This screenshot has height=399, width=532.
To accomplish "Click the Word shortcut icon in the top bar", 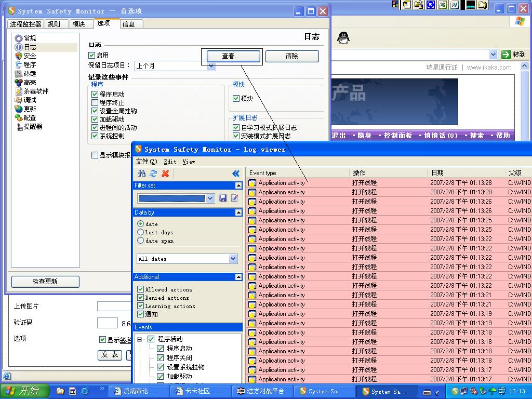I will pyautogui.click(x=455, y=4).
